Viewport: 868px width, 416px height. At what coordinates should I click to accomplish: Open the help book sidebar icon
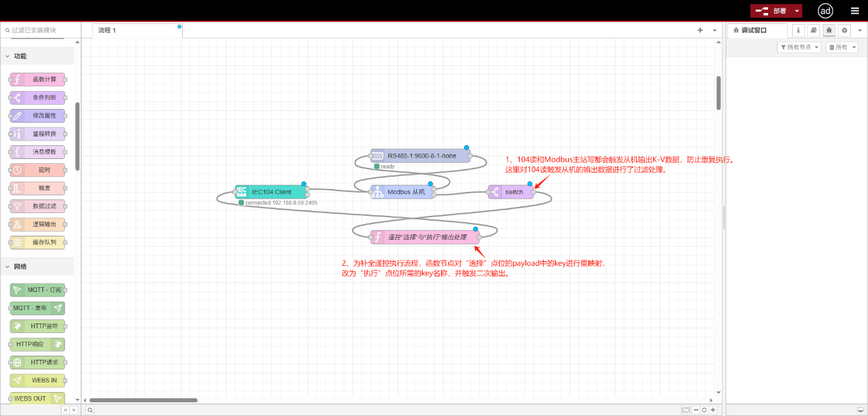pyautogui.click(x=813, y=30)
